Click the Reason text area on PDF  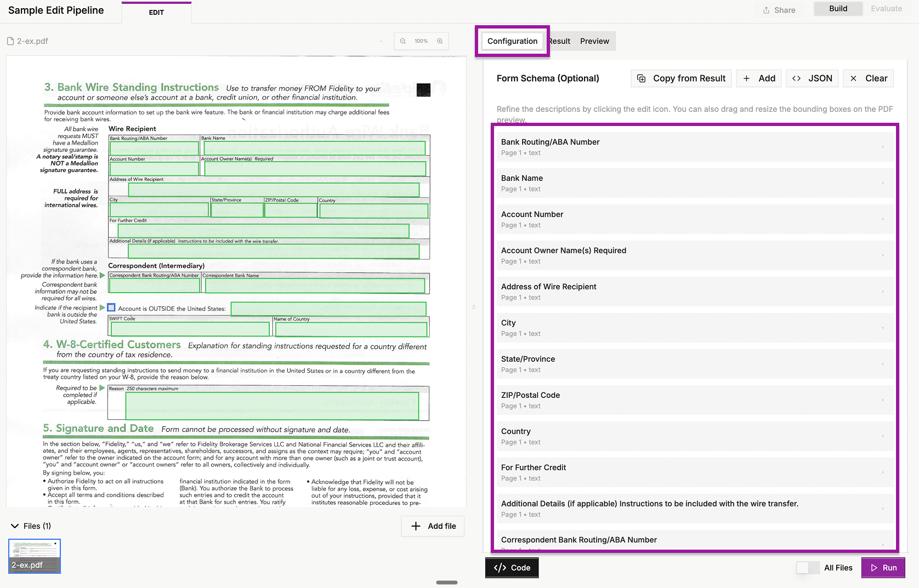coord(272,406)
